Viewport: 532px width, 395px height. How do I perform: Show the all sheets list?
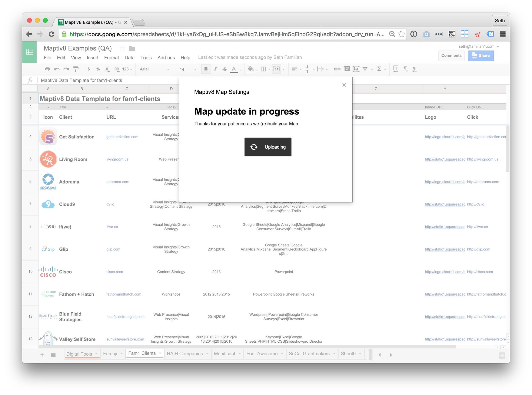pyautogui.click(x=53, y=355)
